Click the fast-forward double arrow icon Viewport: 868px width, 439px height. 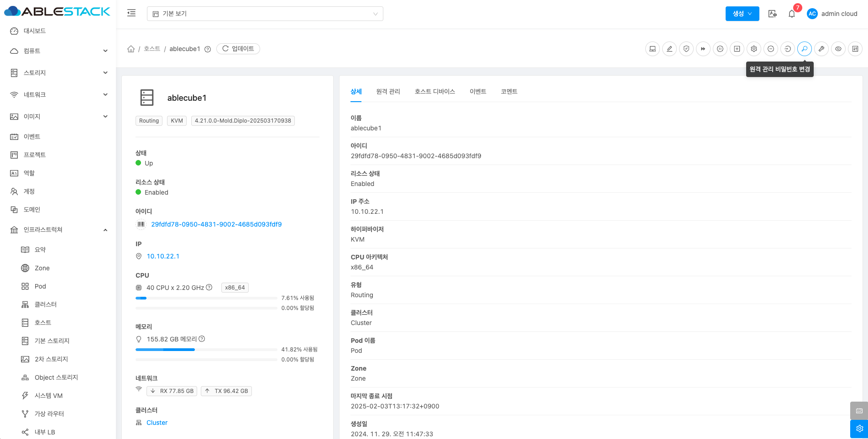click(x=703, y=49)
